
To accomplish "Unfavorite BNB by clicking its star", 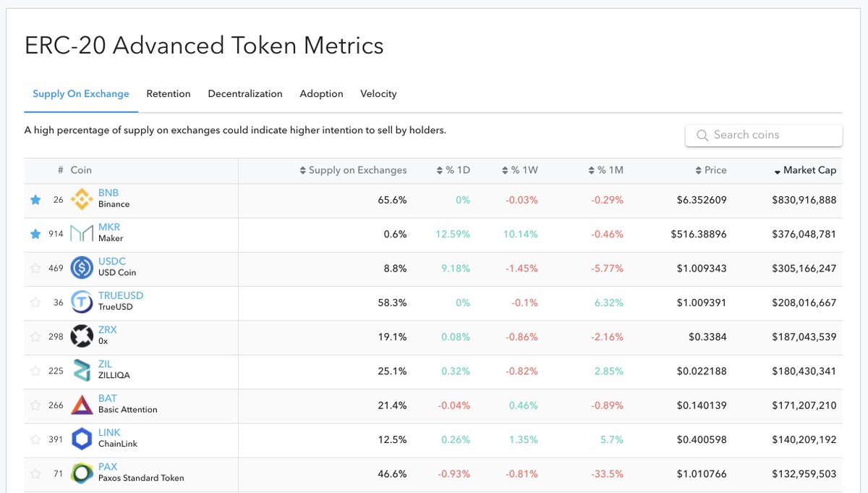I will click(x=35, y=199).
